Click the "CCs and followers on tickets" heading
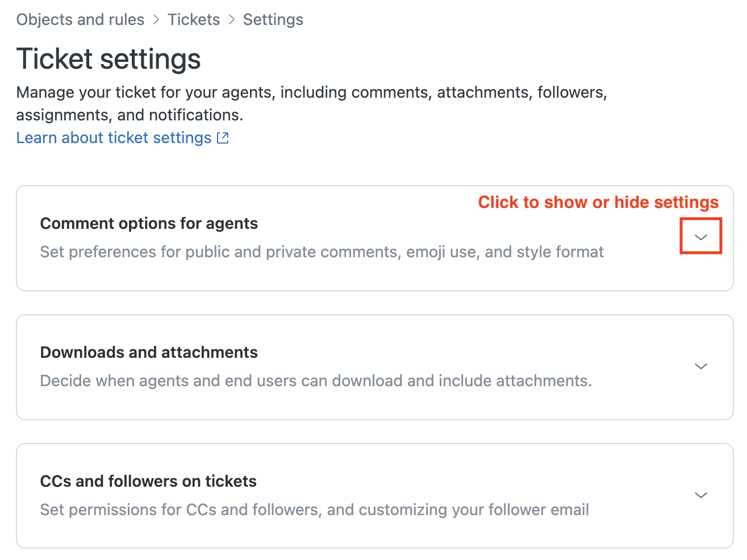Image resolution: width=747 pixels, height=560 pixels. point(148,482)
